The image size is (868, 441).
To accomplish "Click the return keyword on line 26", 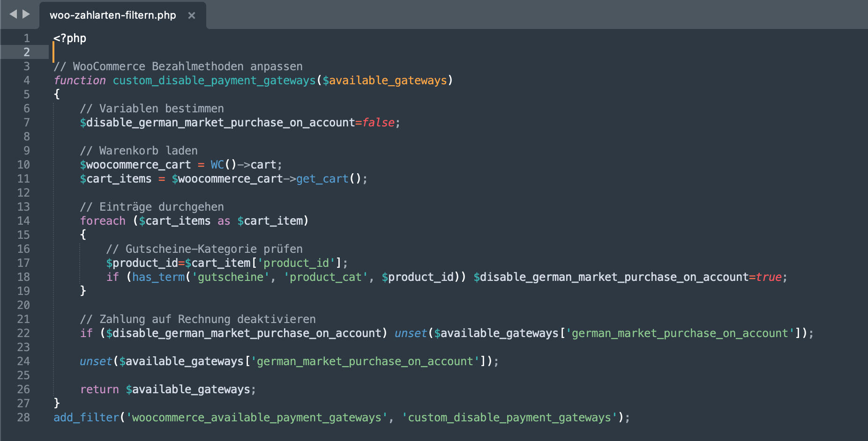I will coord(99,390).
